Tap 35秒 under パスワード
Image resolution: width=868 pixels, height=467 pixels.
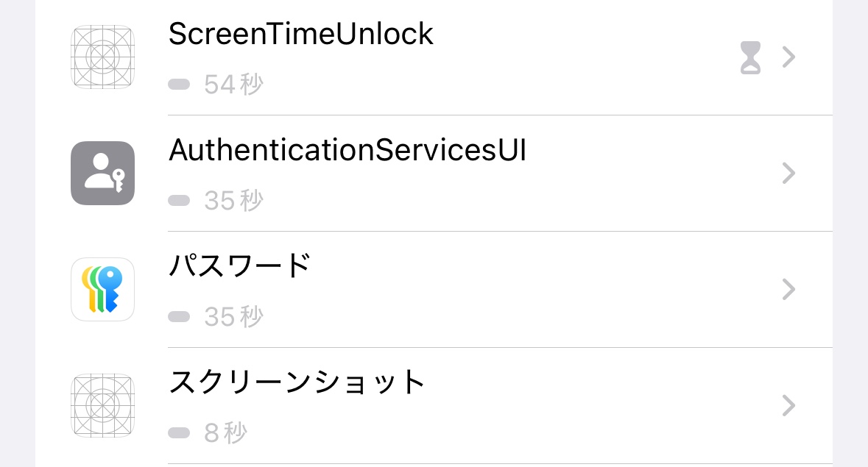click(x=233, y=317)
